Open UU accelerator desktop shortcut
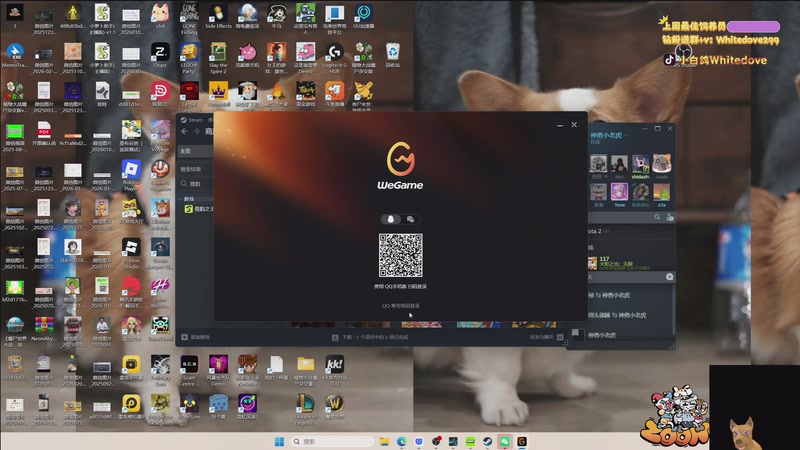Image resolution: width=800 pixels, height=450 pixels. coord(363,16)
